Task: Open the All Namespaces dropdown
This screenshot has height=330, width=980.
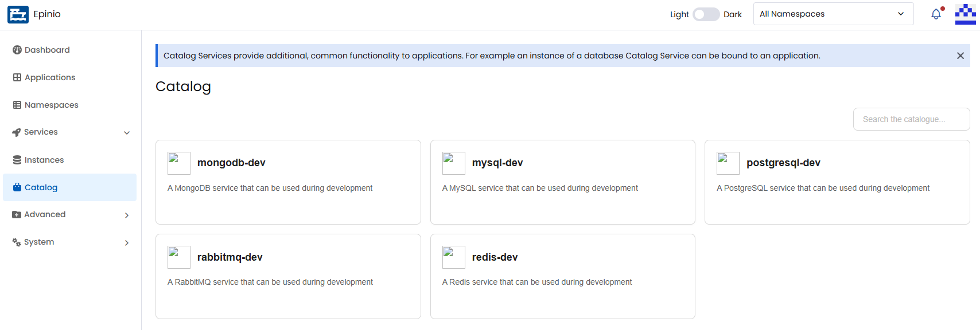Action: click(833, 14)
